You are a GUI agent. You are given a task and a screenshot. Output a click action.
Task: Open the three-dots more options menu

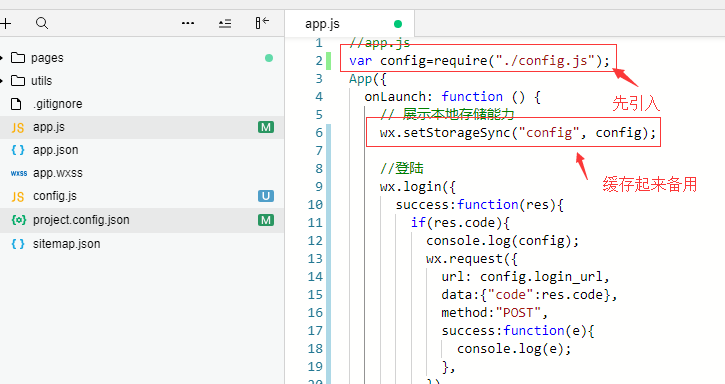(188, 23)
